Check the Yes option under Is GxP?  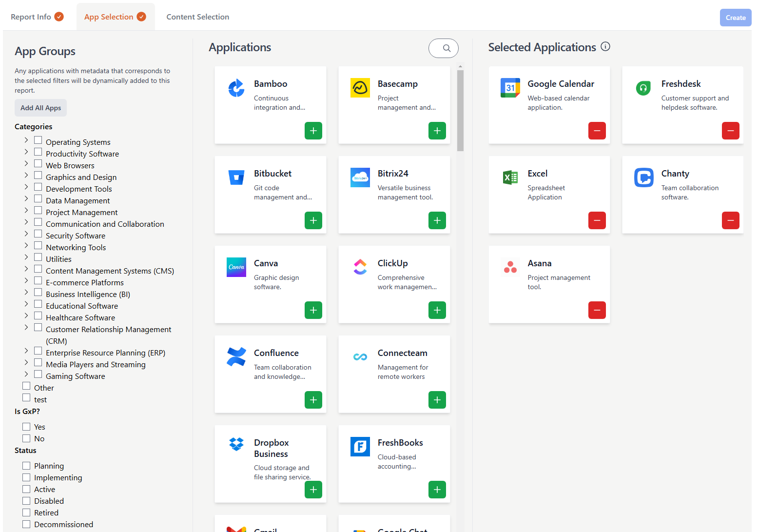pyautogui.click(x=26, y=426)
